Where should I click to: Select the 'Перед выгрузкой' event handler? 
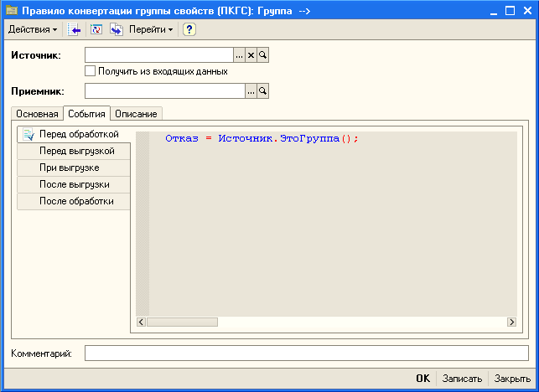pos(76,151)
